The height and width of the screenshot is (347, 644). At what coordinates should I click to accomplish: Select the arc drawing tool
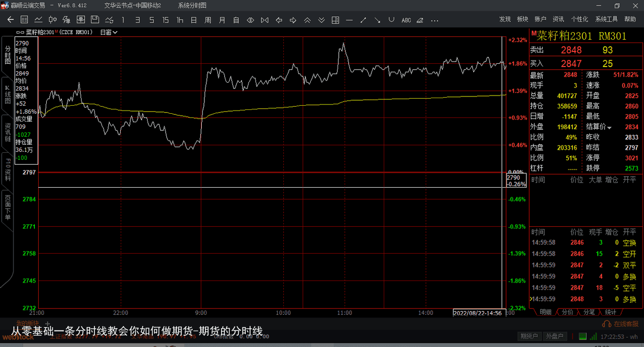click(391, 20)
